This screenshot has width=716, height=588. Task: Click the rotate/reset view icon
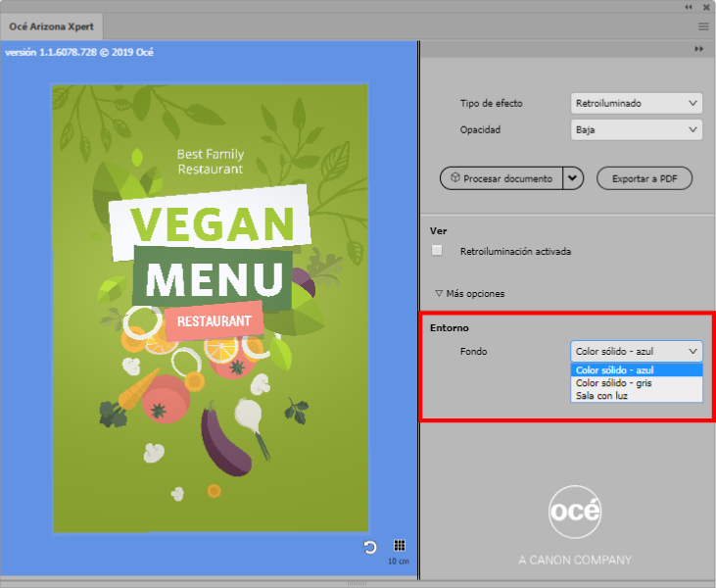[370, 547]
